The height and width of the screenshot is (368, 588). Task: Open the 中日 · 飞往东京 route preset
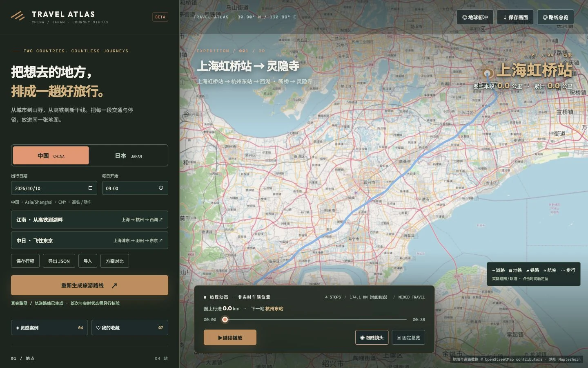coord(89,240)
